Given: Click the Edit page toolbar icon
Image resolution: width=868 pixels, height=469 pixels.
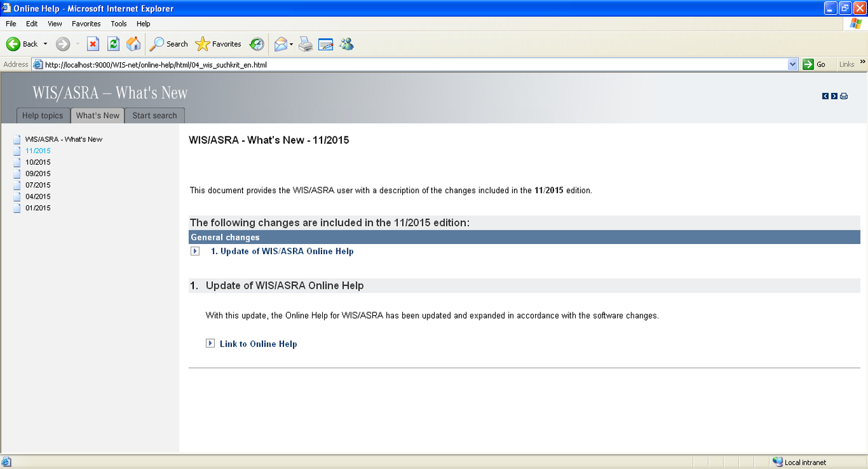Looking at the screenshot, I should [x=326, y=44].
